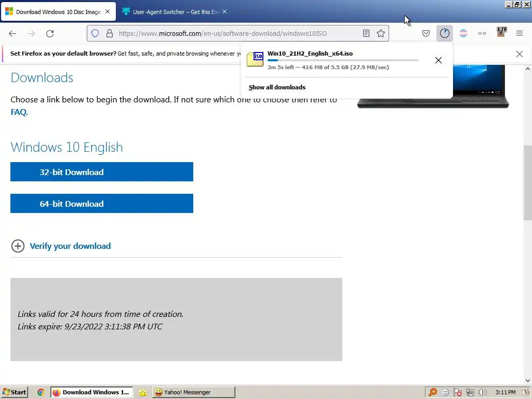
Task: Open the FAQ link
Action: 18,112
